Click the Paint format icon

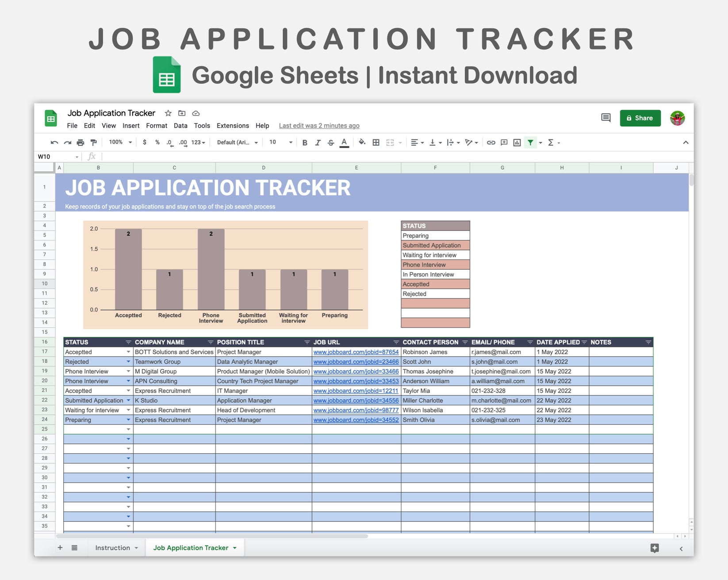93,142
